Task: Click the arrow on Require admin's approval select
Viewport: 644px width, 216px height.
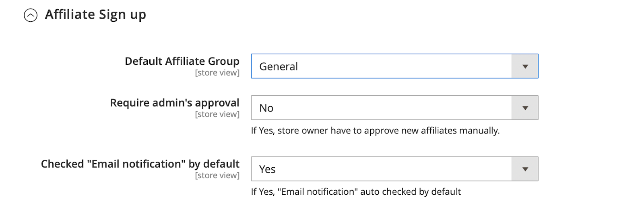Action: click(x=525, y=108)
